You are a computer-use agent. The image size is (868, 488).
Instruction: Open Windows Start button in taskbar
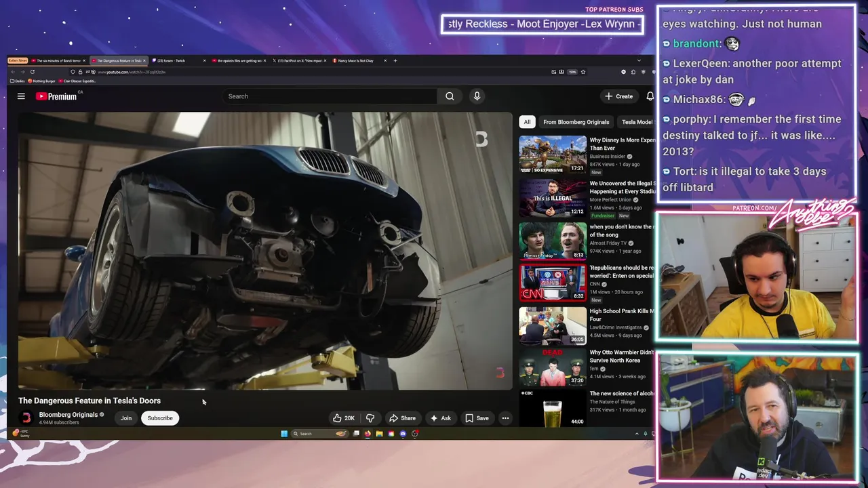(284, 434)
